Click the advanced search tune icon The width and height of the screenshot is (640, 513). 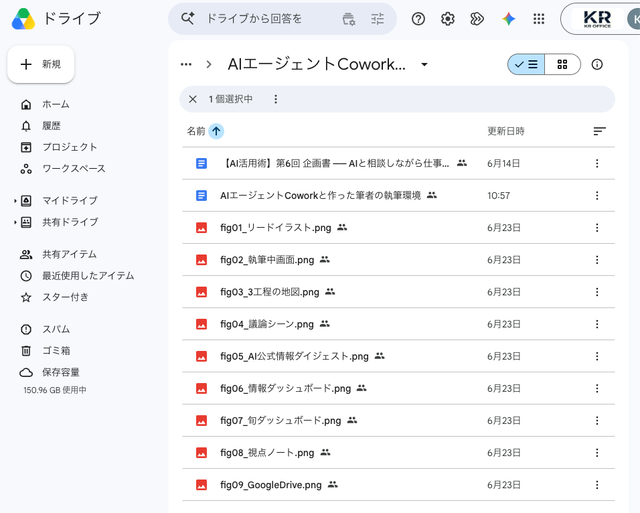coord(378,19)
